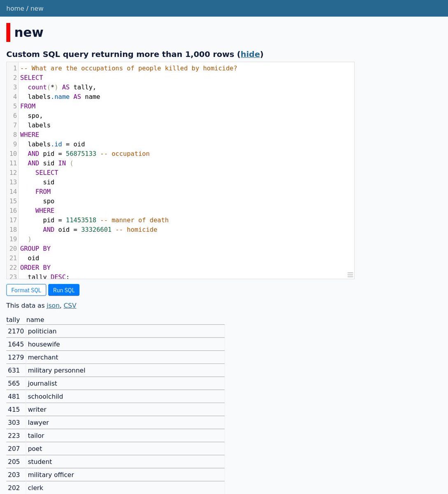Download the results as CSV
Image resolution: width=448 pixels, height=494 pixels.
pyautogui.click(x=70, y=305)
